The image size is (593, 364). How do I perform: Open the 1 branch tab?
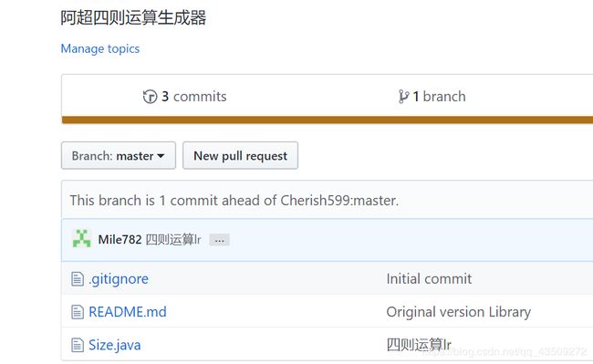pos(432,97)
